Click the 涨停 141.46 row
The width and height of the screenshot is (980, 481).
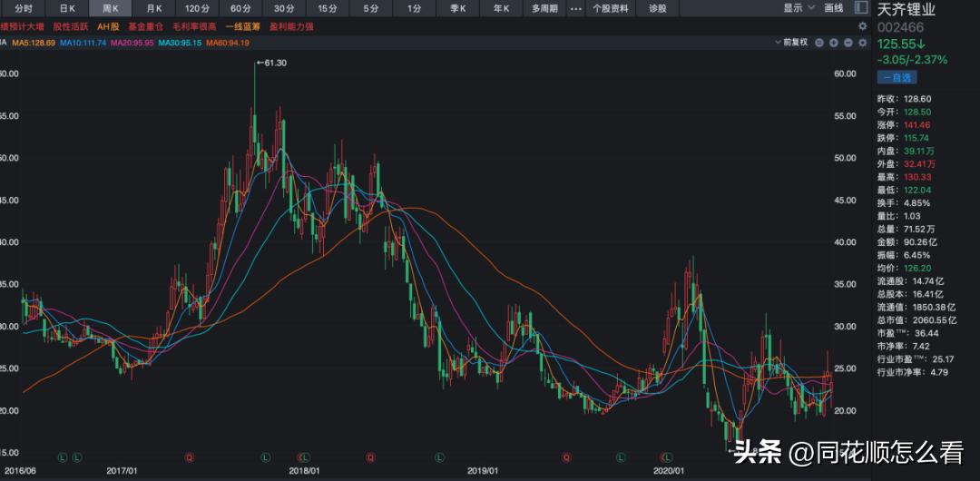coord(904,125)
